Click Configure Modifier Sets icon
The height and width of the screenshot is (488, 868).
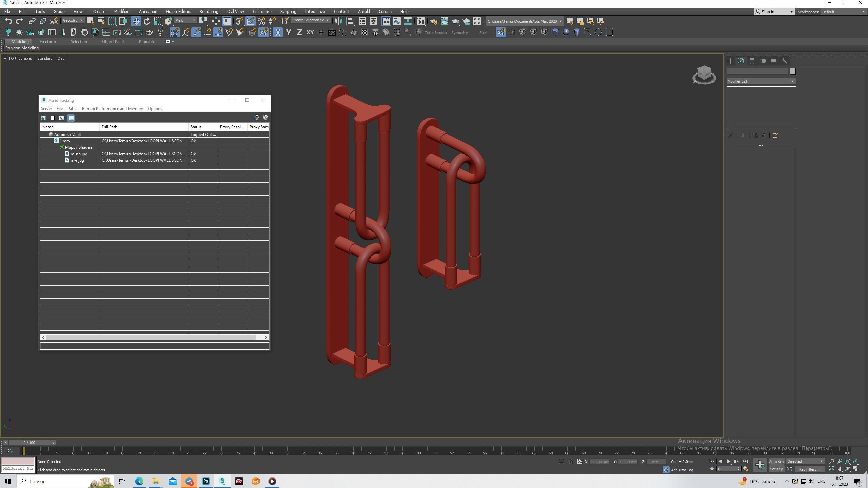point(775,136)
